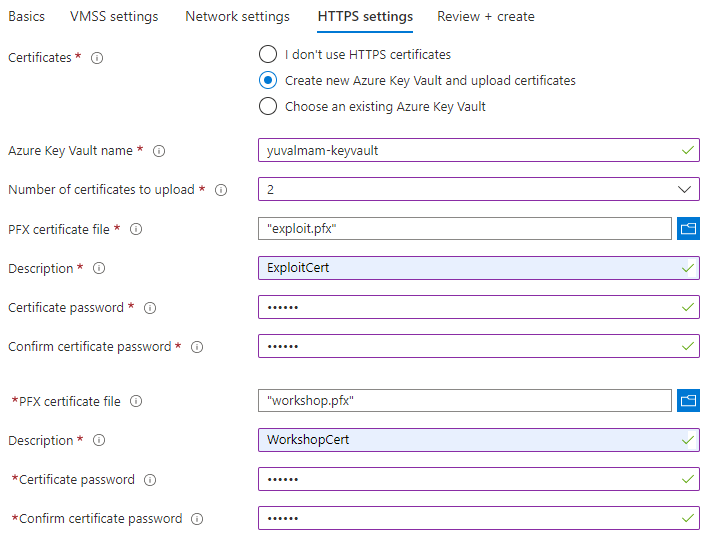This screenshot has height=545, width=714.
Task: Click the workshop.pfx certificate file field
Action: pos(464,401)
